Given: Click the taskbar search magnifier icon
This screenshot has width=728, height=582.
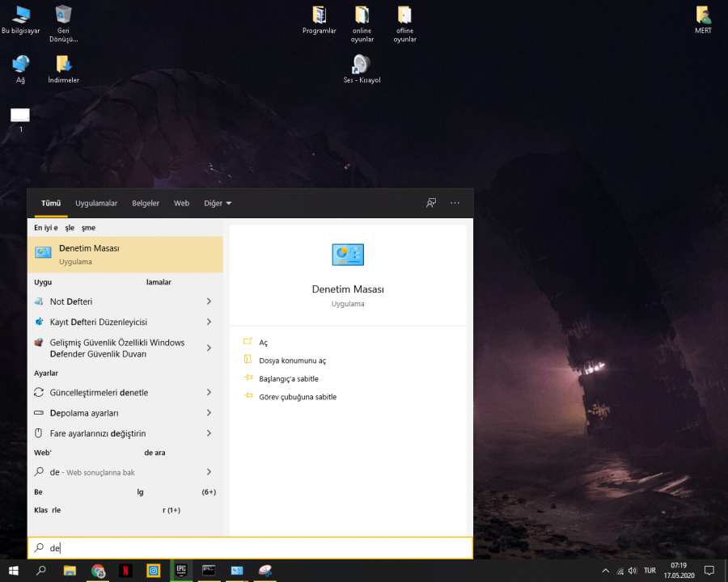Looking at the screenshot, I should coord(41,571).
